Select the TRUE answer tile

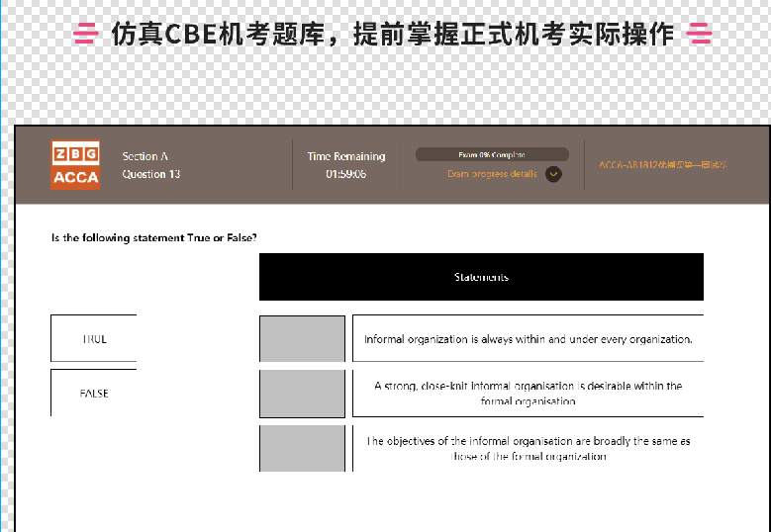94,339
